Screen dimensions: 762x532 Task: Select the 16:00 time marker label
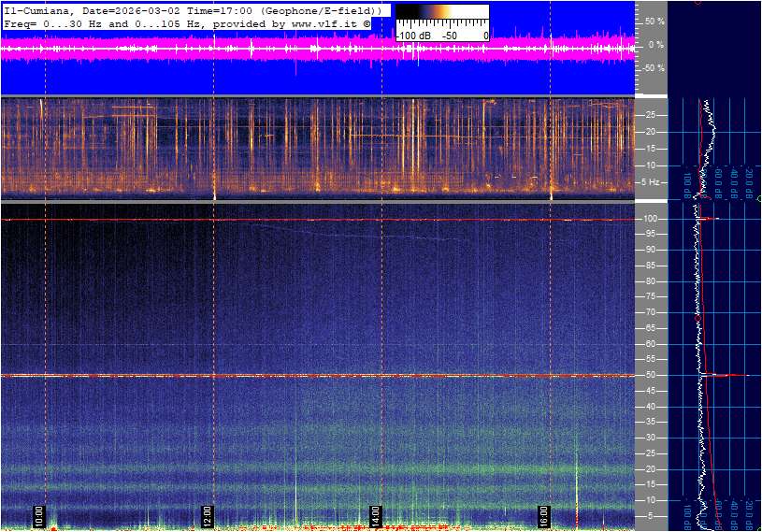(x=543, y=516)
